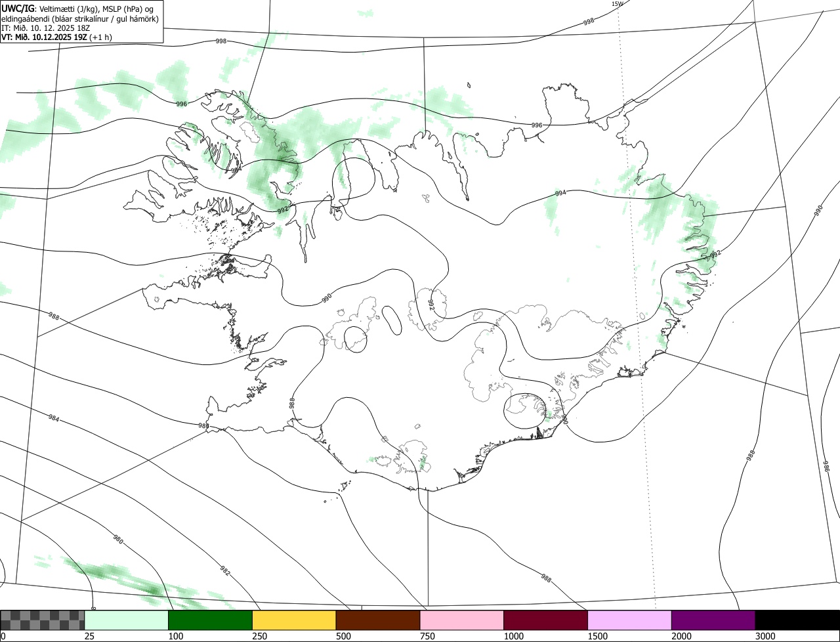Click the legend value 1000

pos(514,636)
